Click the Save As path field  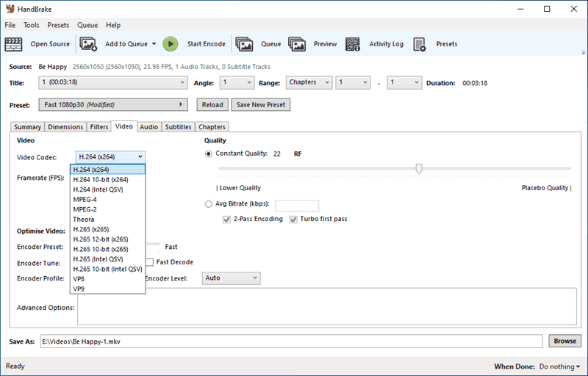point(292,341)
